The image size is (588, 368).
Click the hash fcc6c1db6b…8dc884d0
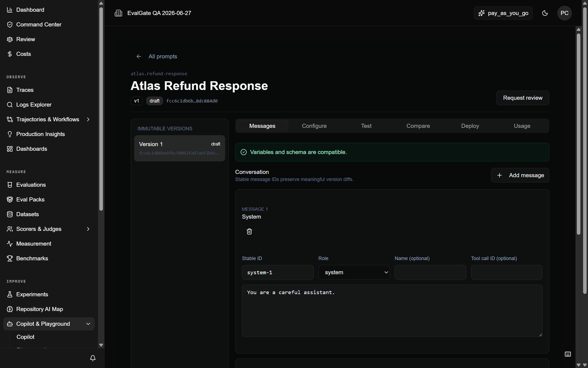pos(192,101)
